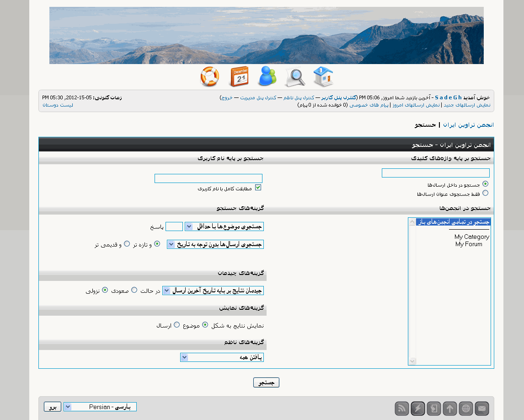Click the envelope contact footer icon
This screenshot has height=420, width=524.
pyautogui.click(x=482, y=408)
